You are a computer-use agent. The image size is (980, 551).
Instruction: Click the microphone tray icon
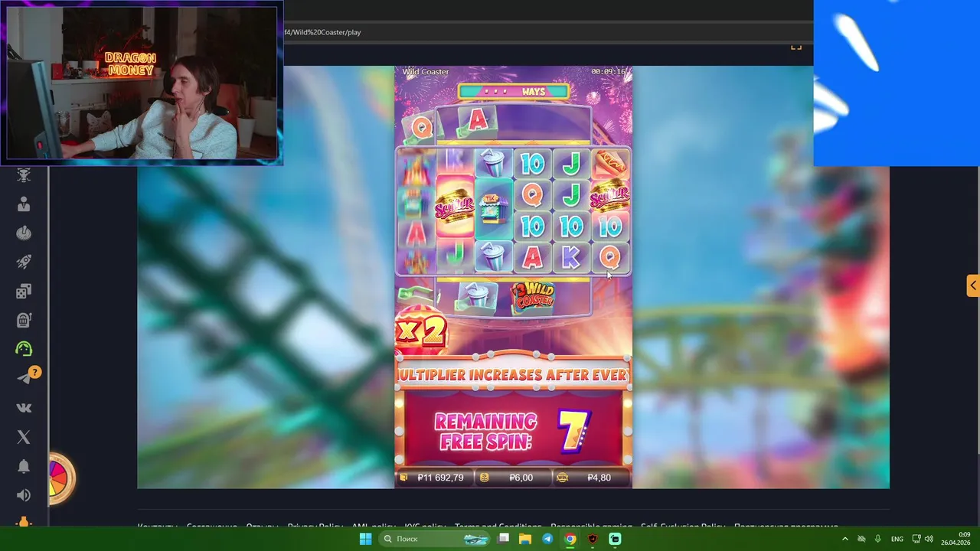[x=878, y=539]
